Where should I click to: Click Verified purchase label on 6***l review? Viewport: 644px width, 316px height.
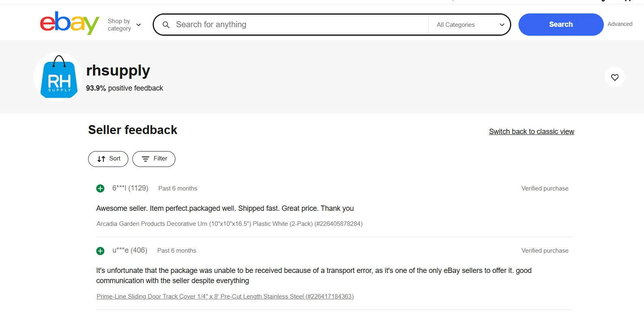click(545, 188)
